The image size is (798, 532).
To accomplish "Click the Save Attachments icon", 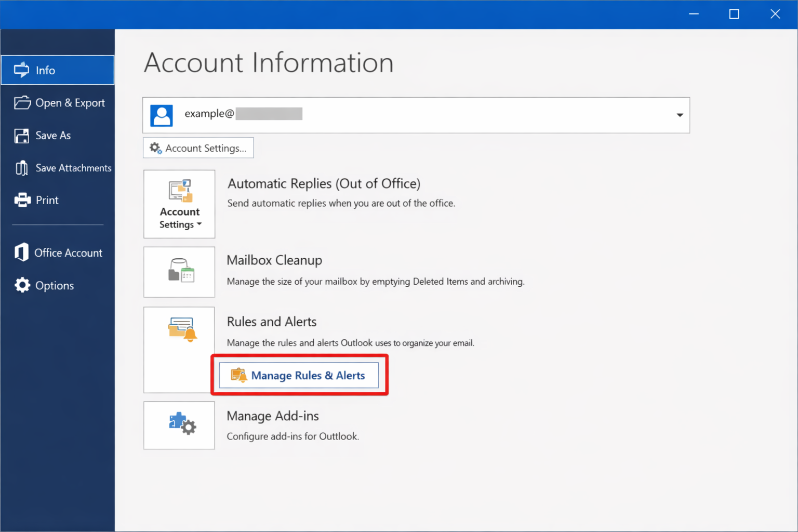I will coord(21,168).
